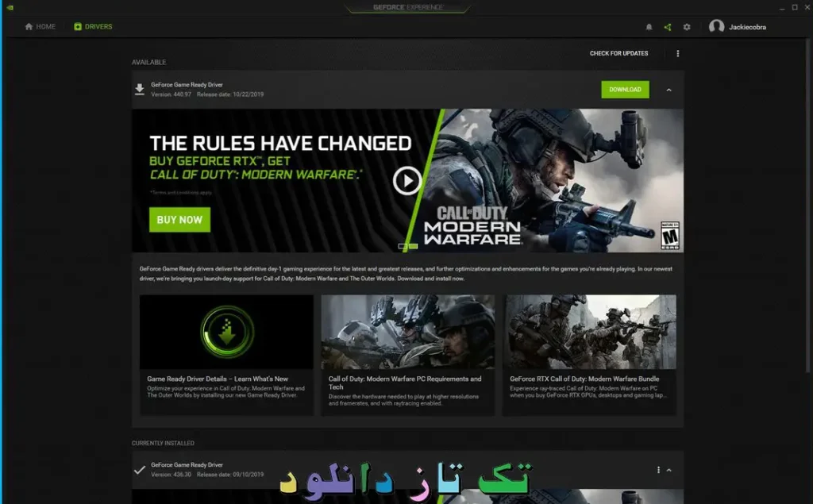813x504 pixels.
Task: Click 'Release date: 09/10/2019' text
Action: [230, 475]
